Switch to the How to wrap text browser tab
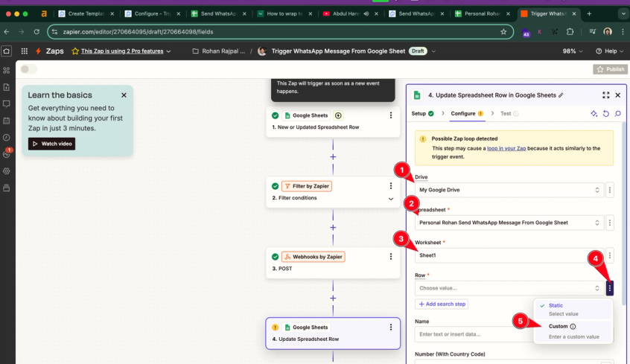The height and width of the screenshot is (364, 630). (x=285, y=13)
